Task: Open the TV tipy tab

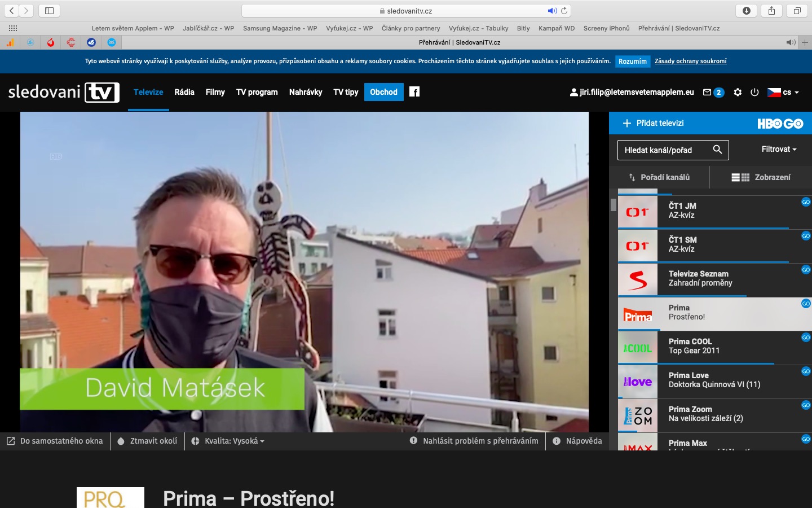Action: click(x=346, y=92)
